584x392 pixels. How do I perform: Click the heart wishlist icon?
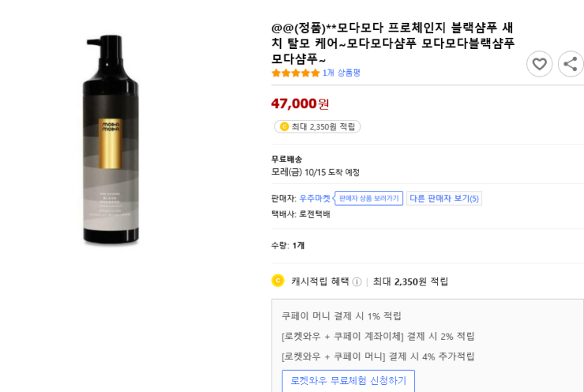539,64
